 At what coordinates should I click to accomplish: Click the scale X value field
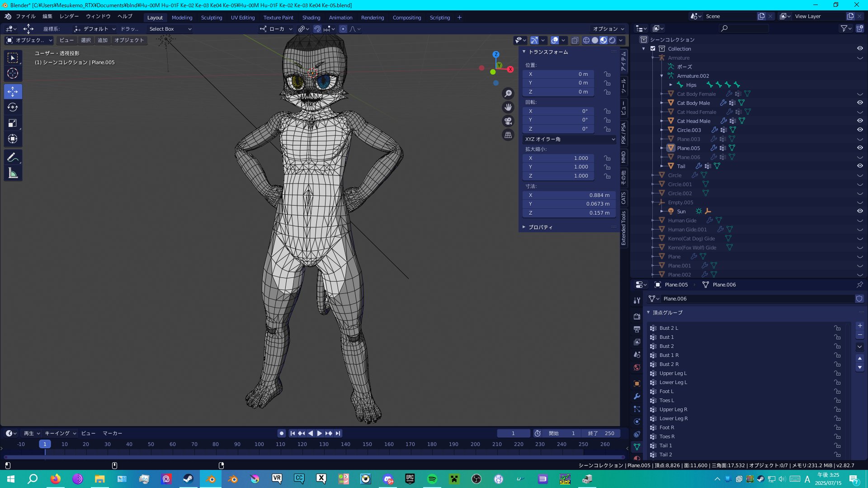coord(558,158)
